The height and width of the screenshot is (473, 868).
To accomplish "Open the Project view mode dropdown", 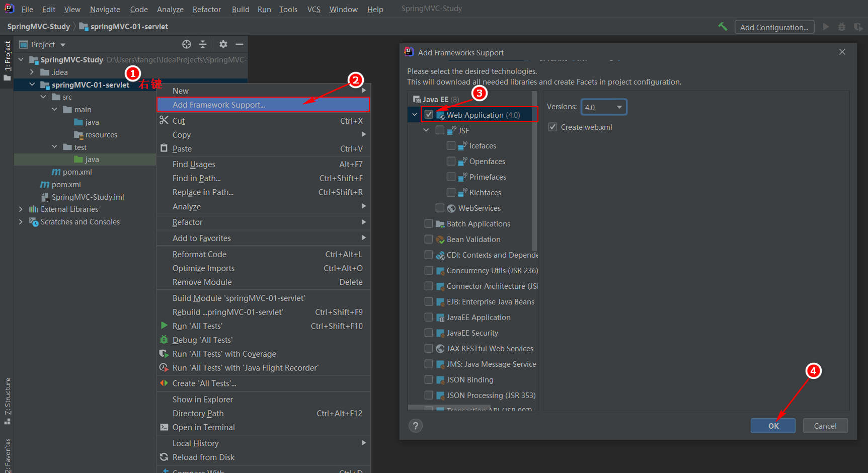I will [x=63, y=45].
